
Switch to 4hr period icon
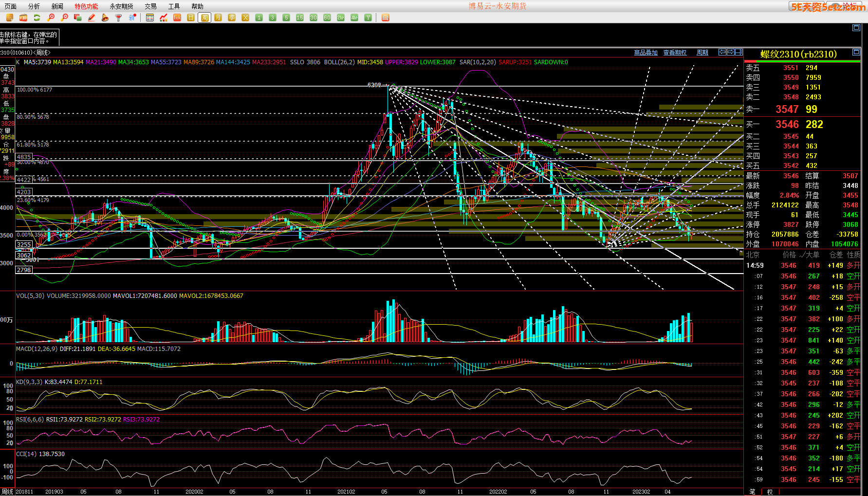[354, 18]
